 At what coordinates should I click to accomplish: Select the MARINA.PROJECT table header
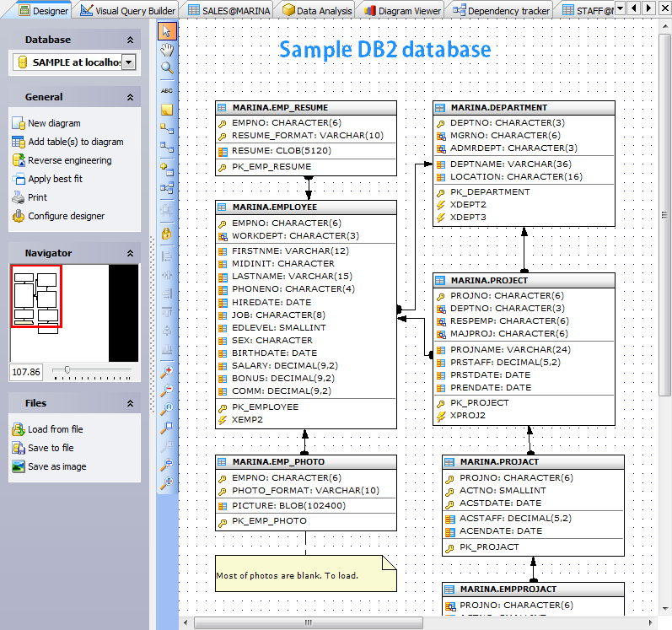coord(524,281)
